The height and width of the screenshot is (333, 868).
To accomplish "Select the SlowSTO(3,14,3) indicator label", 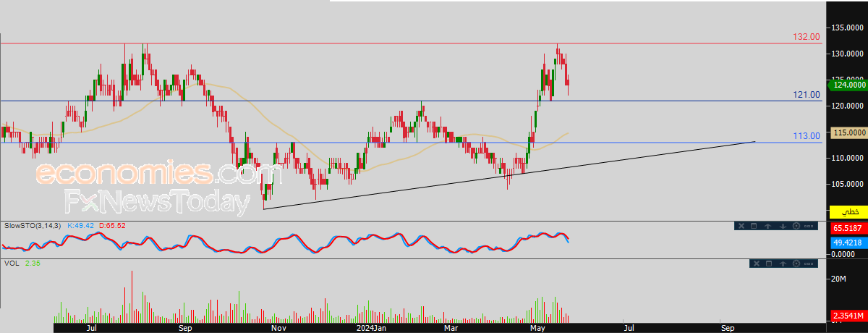I will point(31,226).
